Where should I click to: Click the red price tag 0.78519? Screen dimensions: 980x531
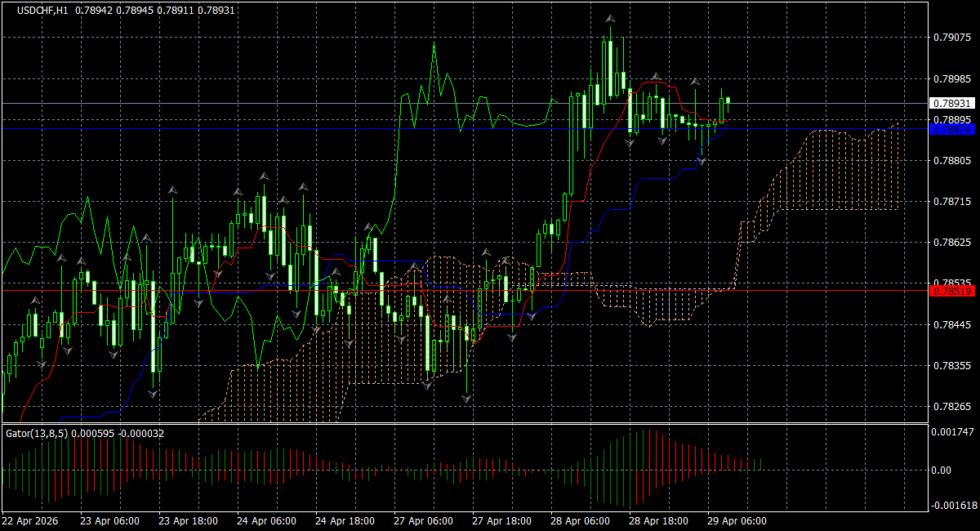951,291
